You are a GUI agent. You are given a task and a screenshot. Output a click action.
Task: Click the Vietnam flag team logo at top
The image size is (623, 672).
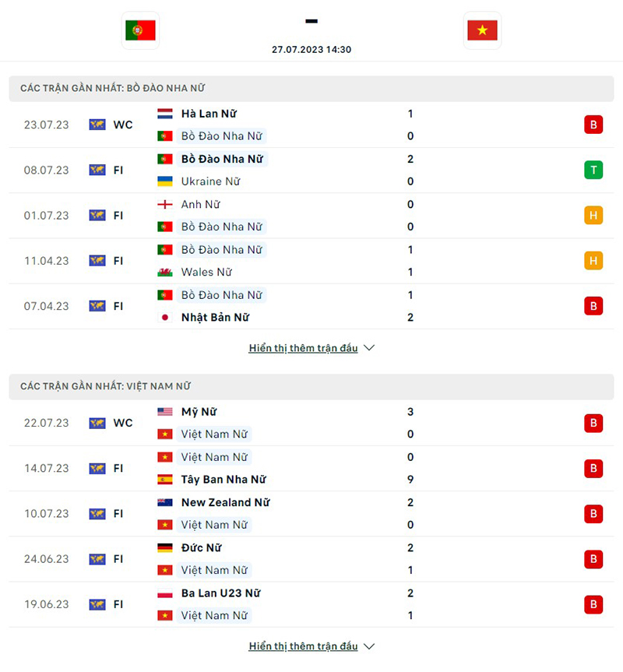[482, 30]
